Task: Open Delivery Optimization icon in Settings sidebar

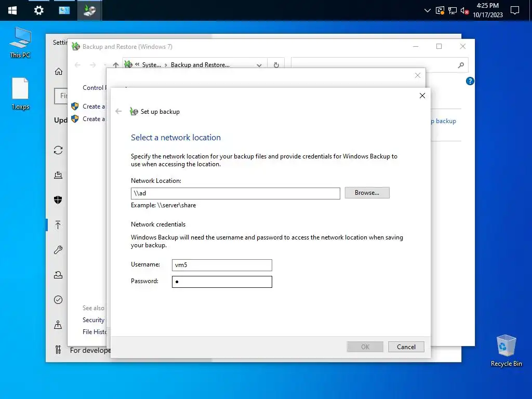Action: click(58, 175)
